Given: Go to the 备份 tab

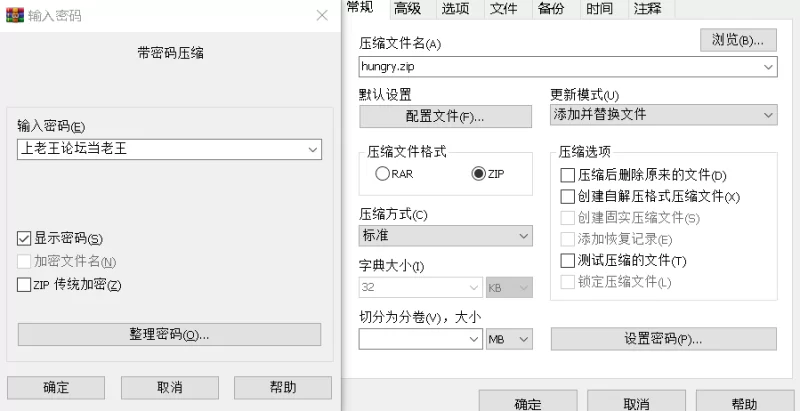Looking at the screenshot, I should (552, 9).
